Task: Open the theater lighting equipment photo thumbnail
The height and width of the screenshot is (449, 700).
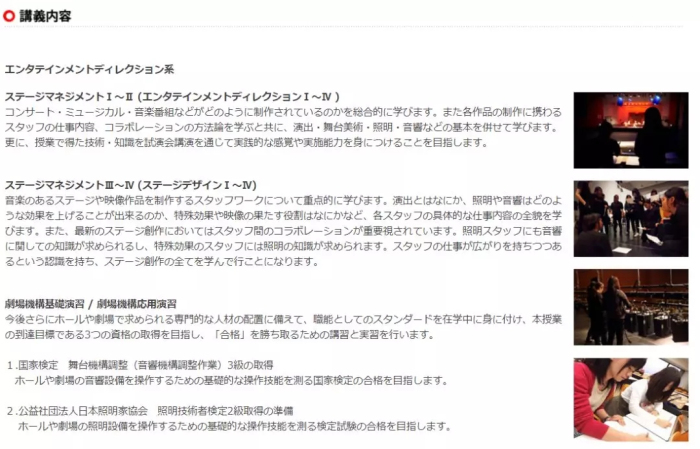Action: click(x=630, y=307)
